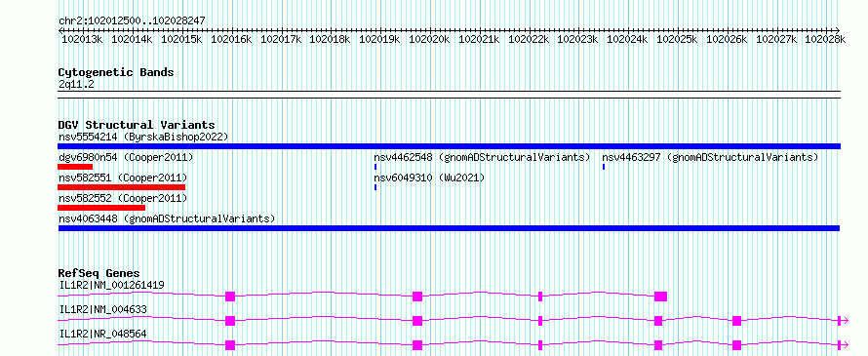Click the 102023k ruler label
This screenshot has height=356, width=868.
(x=578, y=39)
